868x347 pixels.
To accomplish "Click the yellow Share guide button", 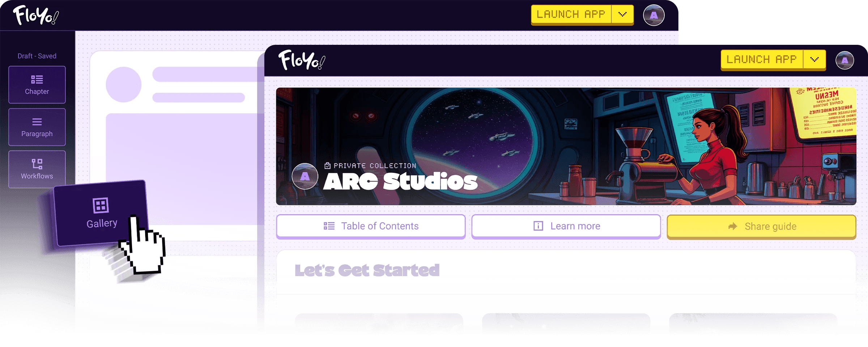I will pos(761,227).
